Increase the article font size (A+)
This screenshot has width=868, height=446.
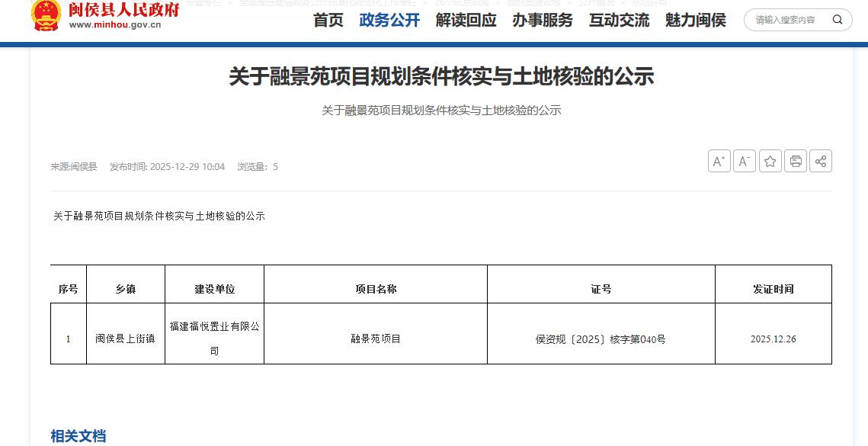click(x=719, y=161)
